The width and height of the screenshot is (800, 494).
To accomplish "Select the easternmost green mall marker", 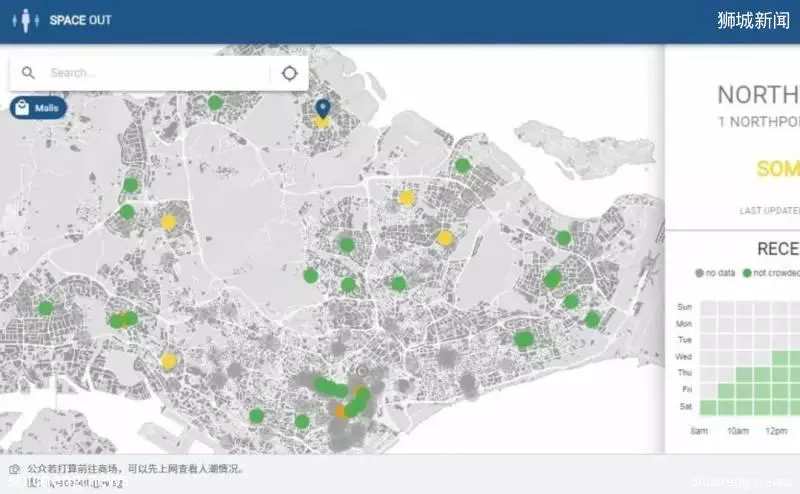I will pyautogui.click(x=592, y=320).
